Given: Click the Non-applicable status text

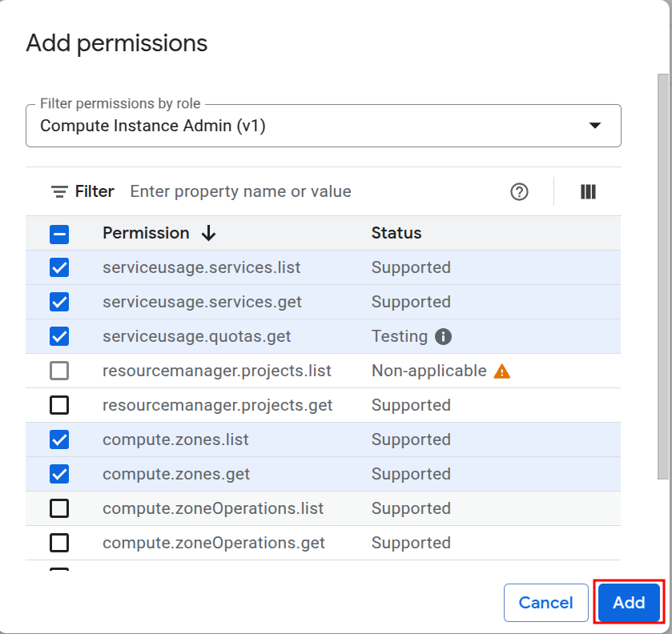Looking at the screenshot, I should 429,371.
